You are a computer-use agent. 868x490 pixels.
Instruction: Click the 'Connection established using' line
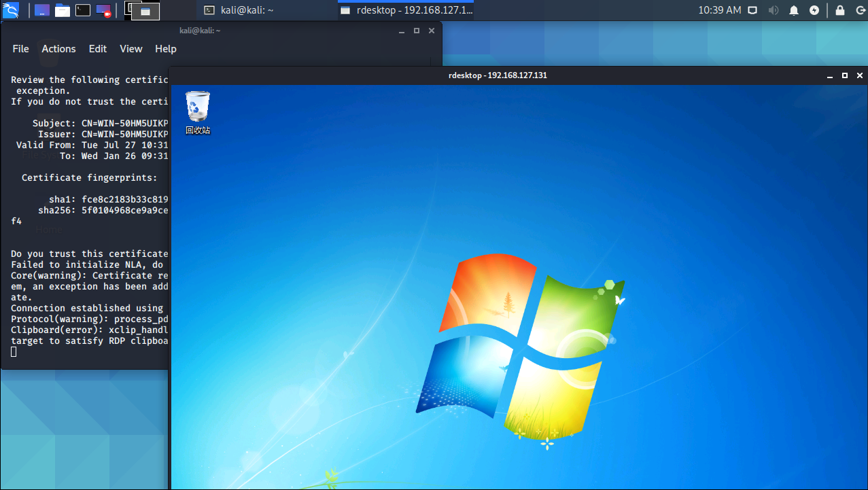(x=89, y=308)
